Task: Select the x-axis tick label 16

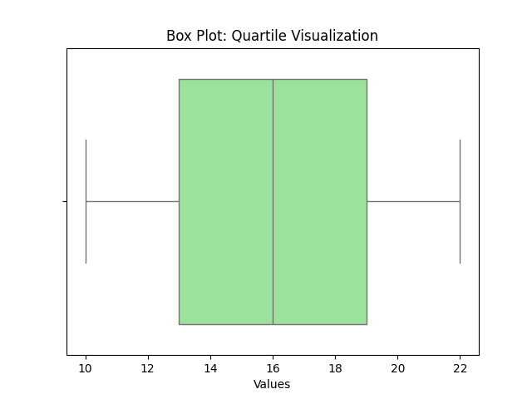Action: 273,368
